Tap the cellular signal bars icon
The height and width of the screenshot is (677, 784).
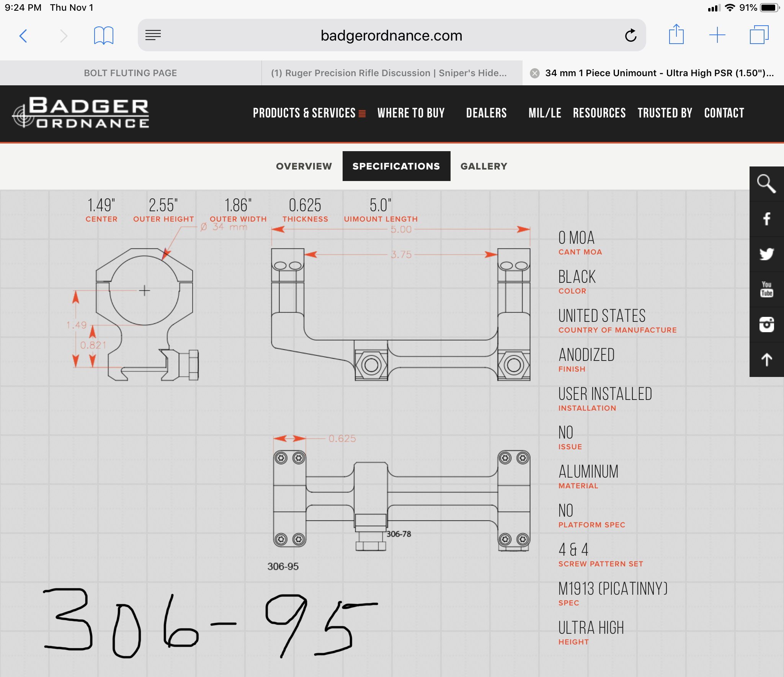pyautogui.click(x=714, y=8)
